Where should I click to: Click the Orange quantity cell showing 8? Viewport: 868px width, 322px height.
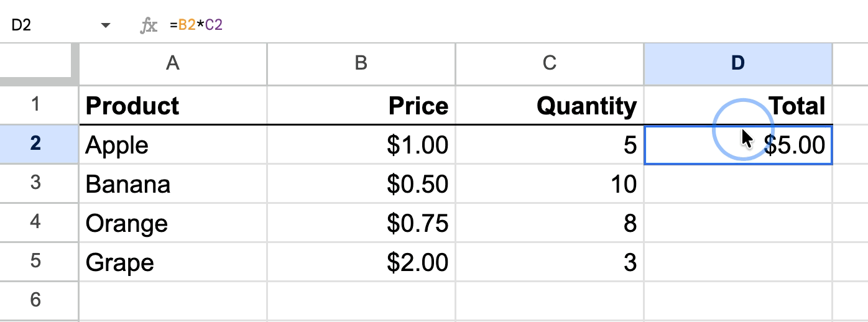[549, 223]
